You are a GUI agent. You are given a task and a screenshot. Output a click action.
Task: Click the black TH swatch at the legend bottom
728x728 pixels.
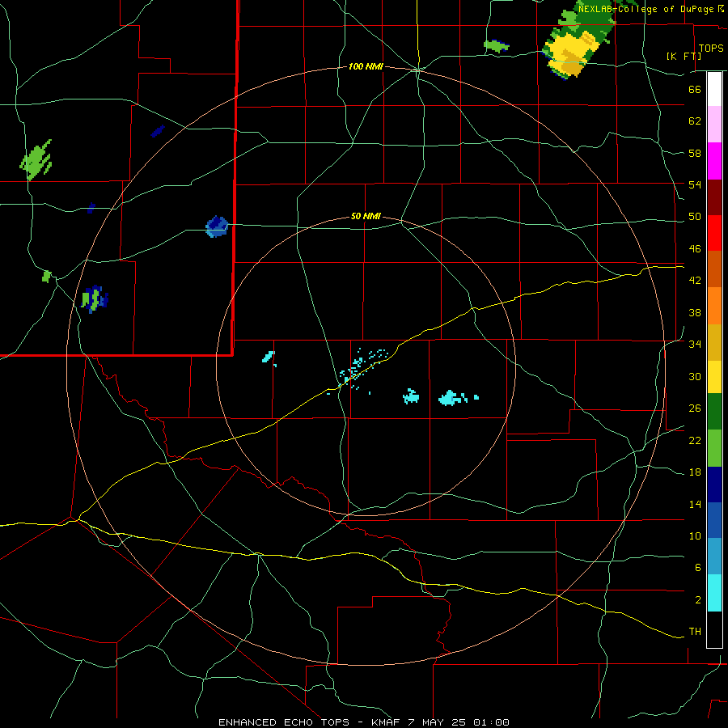714,629
